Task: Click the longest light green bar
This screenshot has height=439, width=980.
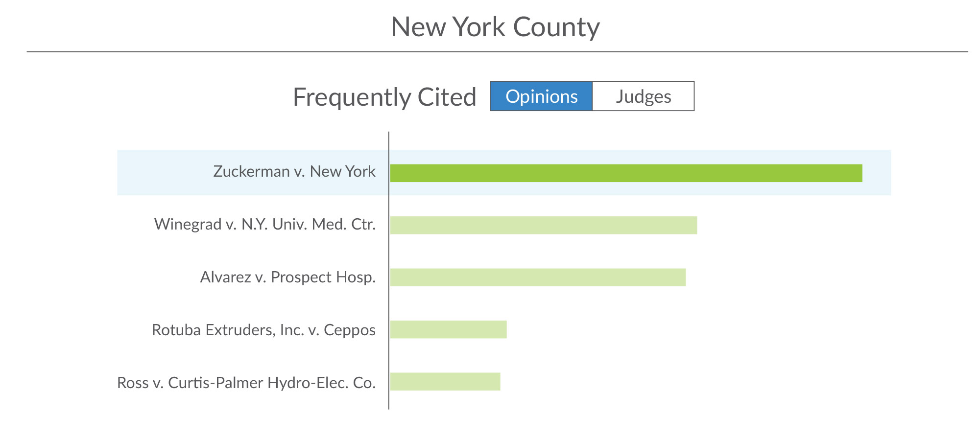Action: pyautogui.click(x=544, y=225)
